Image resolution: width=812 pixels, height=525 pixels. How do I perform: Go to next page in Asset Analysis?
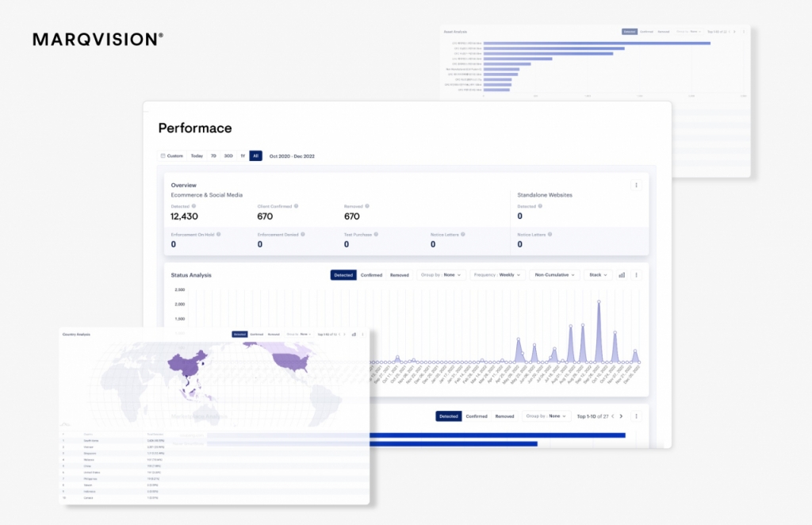pos(734,32)
